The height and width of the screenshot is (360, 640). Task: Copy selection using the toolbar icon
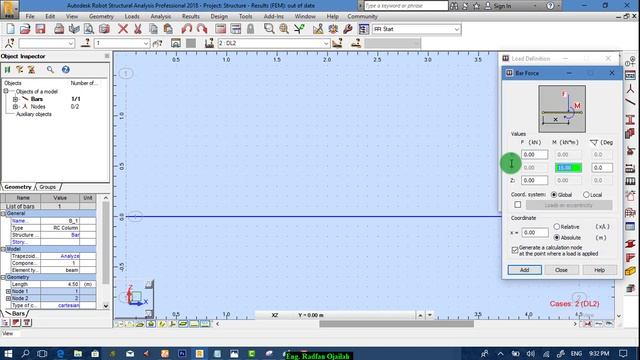coord(153,29)
